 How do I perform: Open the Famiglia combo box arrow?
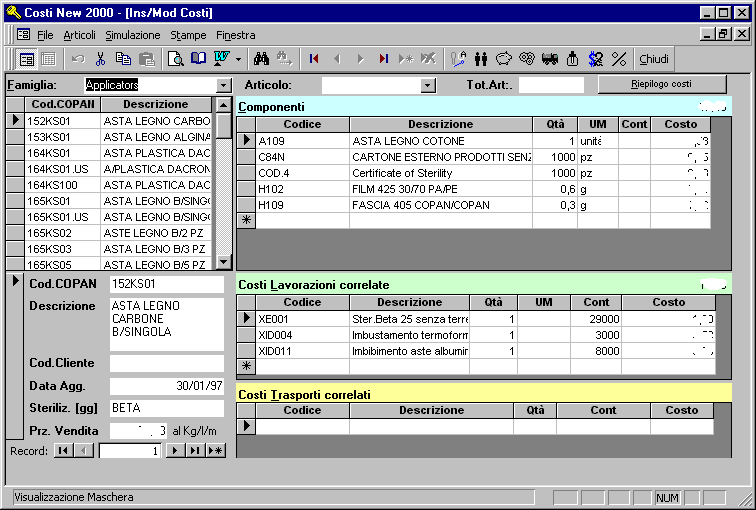(x=223, y=86)
